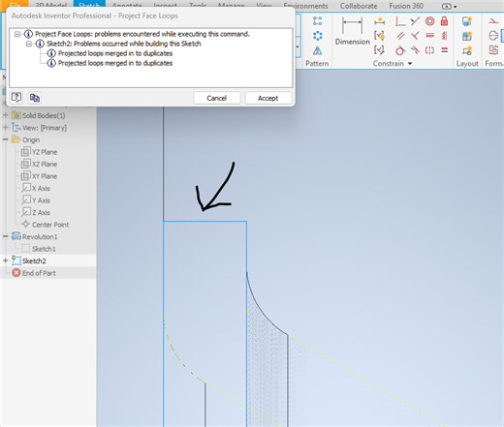Collapse the Project Face Loops root node
Image resolution: width=504 pixels, height=427 pixels.
[17, 34]
